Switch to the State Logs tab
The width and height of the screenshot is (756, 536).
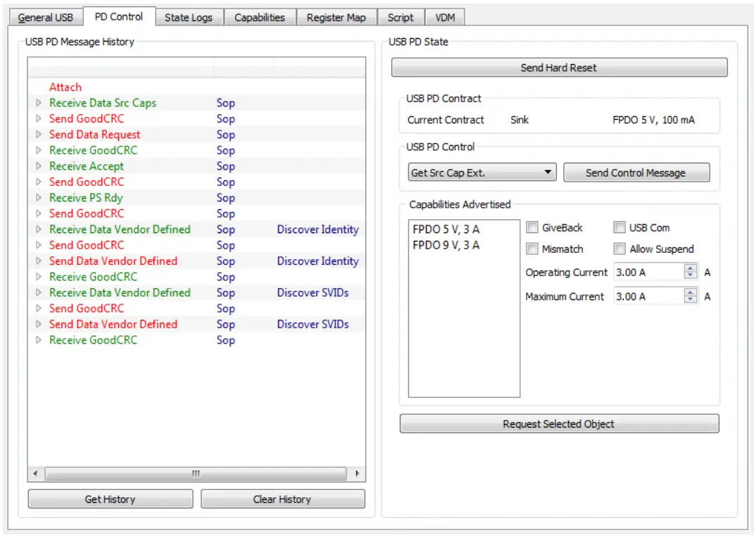tap(189, 17)
